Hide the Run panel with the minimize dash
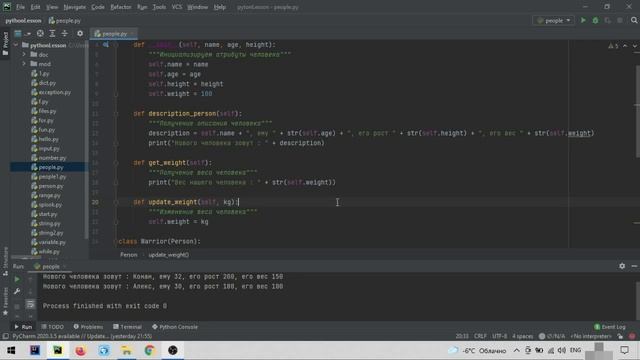The width and height of the screenshot is (640, 360). coord(634,266)
